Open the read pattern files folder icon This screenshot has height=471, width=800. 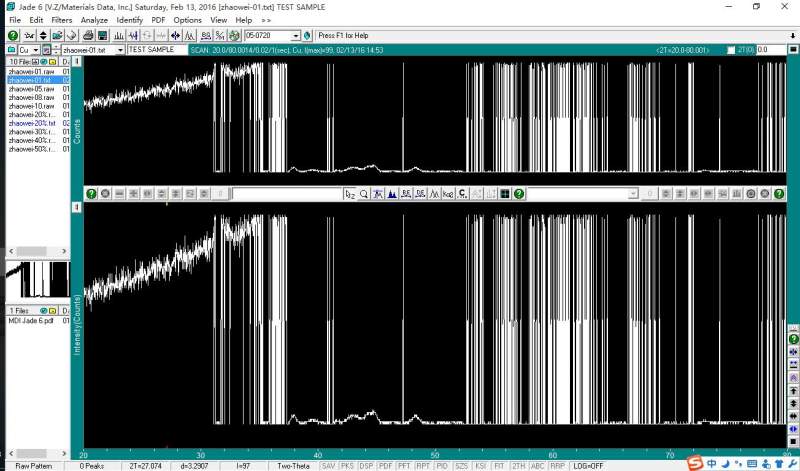point(58,36)
